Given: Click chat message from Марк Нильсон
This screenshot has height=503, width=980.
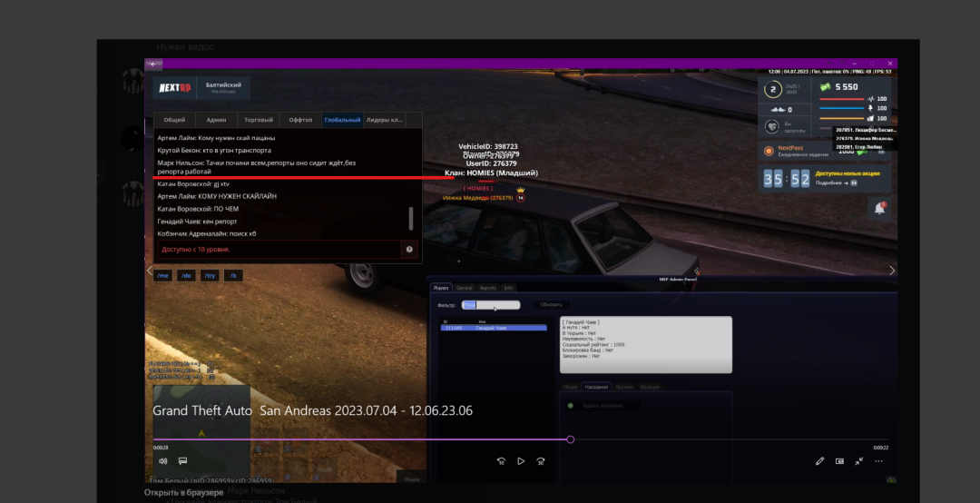Looking at the screenshot, I should pos(257,167).
